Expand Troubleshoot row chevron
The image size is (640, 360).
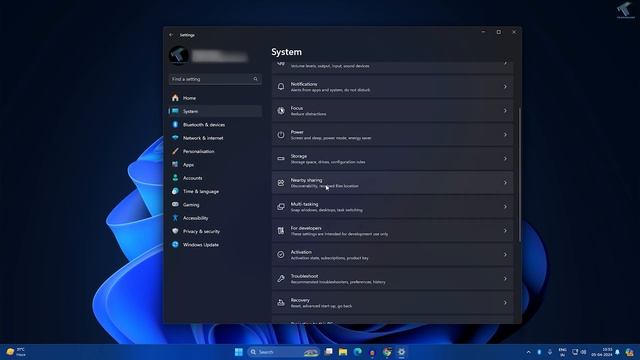[505, 279]
